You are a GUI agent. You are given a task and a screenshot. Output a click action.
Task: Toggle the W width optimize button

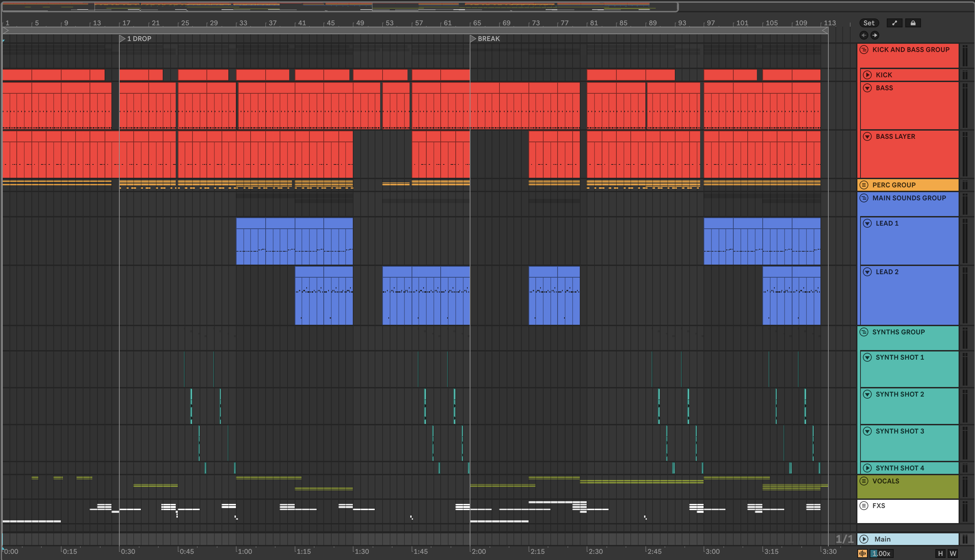coord(953,554)
